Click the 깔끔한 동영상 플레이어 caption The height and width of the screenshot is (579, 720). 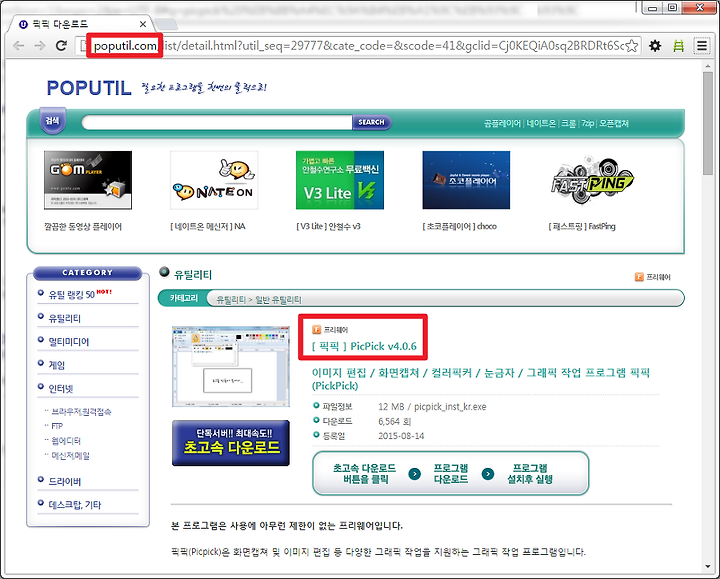pos(83,226)
